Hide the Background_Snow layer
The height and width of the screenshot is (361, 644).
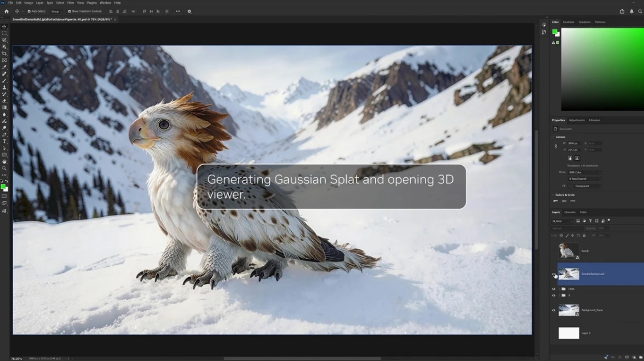coord(554,310)
